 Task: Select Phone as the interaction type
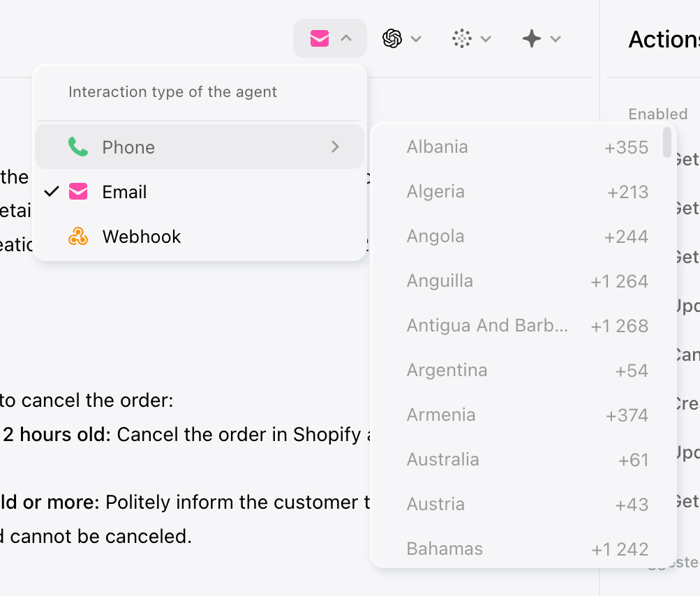(x=128, y=147)
